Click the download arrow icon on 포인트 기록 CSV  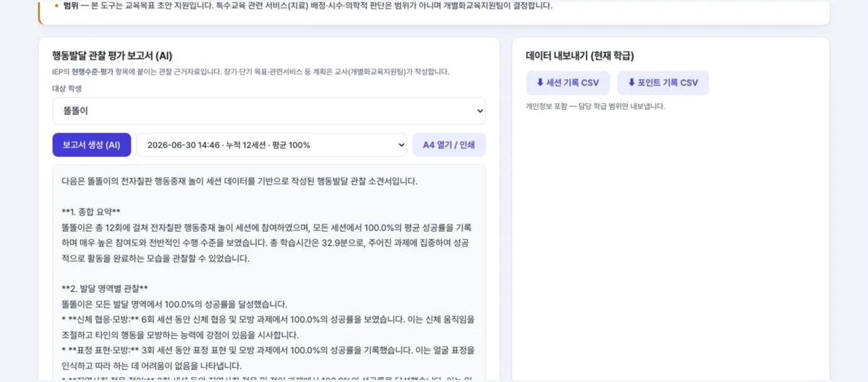coord(632,82)
